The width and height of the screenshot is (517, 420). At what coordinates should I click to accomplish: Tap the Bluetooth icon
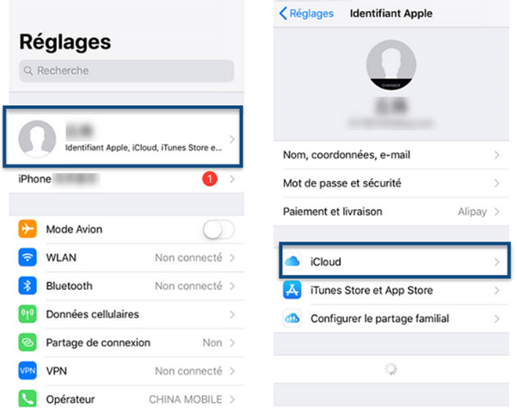[x=28, y=286]
